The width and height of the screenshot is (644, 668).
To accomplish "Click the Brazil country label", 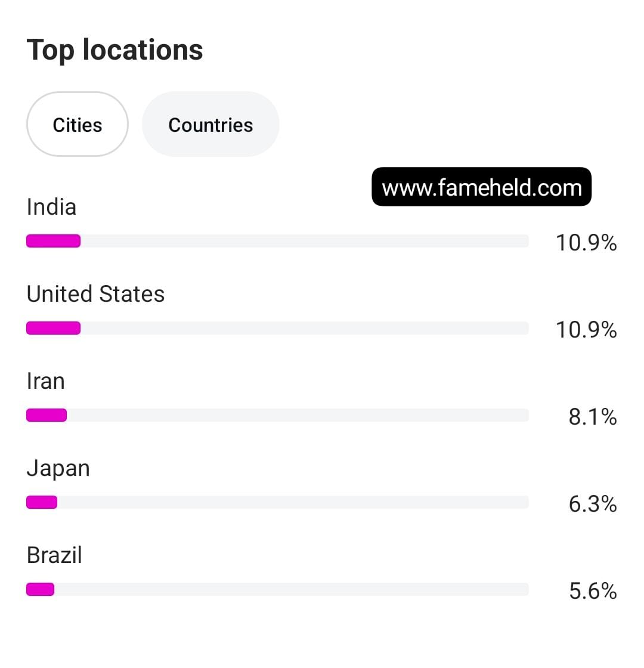I will tap(54, 555).
